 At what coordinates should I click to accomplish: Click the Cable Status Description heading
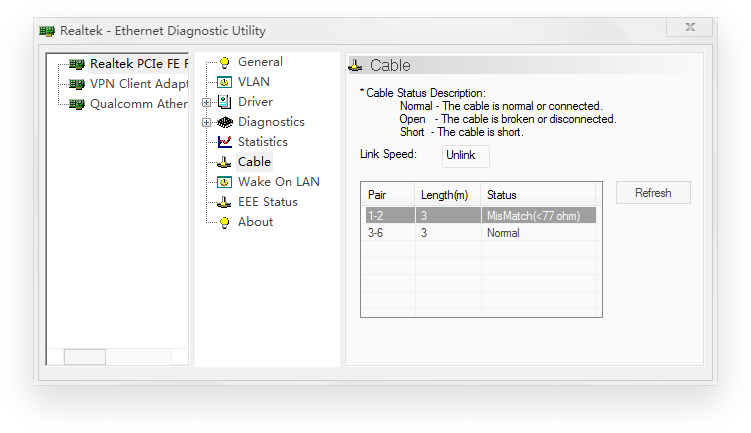coord(422,93)
